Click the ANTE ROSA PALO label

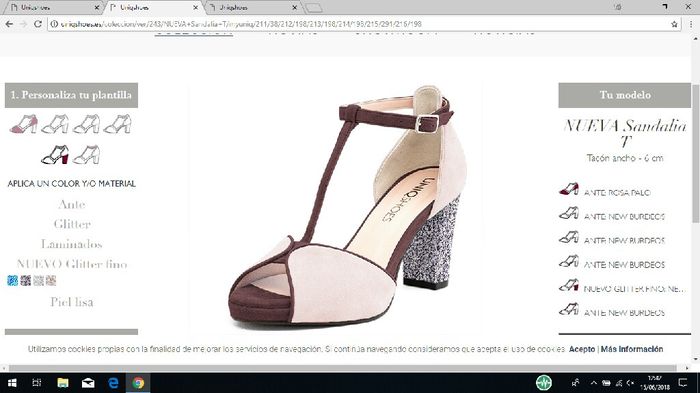pos(617,192)
